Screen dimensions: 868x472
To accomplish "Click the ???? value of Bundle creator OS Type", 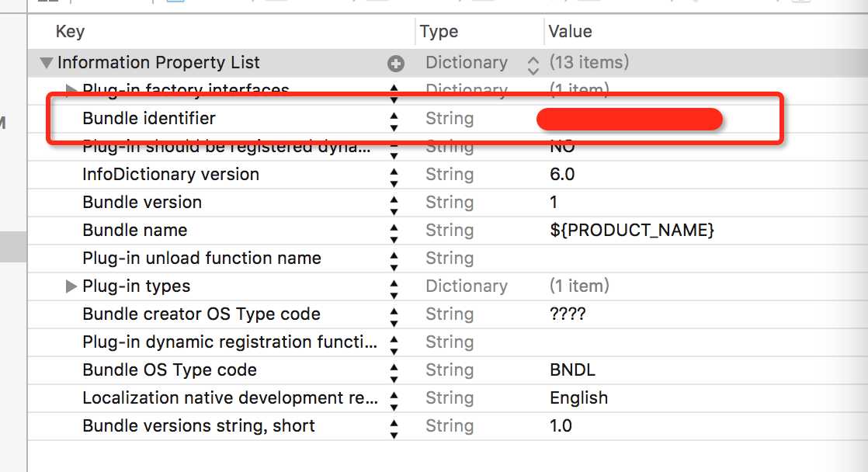I will coord(568,314).
